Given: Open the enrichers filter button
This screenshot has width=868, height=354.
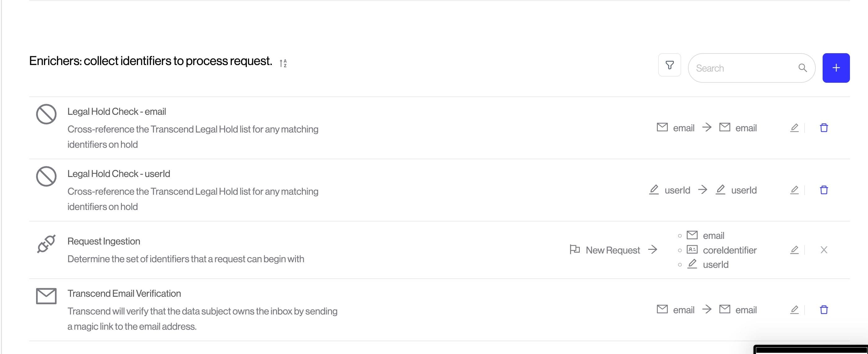Looking at the screenshot, I should click(669, 65).
